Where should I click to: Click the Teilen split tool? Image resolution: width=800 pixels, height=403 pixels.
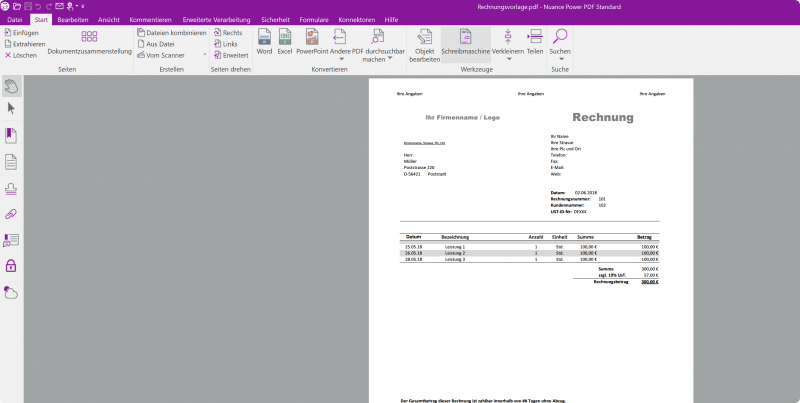point(535,42)
